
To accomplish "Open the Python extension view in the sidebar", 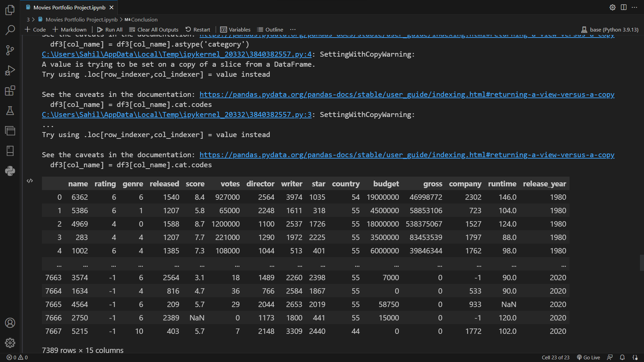I will click(x=10, y=171).
